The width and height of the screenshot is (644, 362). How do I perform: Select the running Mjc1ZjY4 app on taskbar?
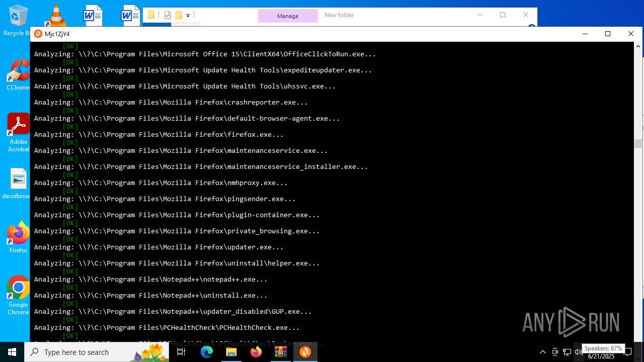[x=305, y=352]
